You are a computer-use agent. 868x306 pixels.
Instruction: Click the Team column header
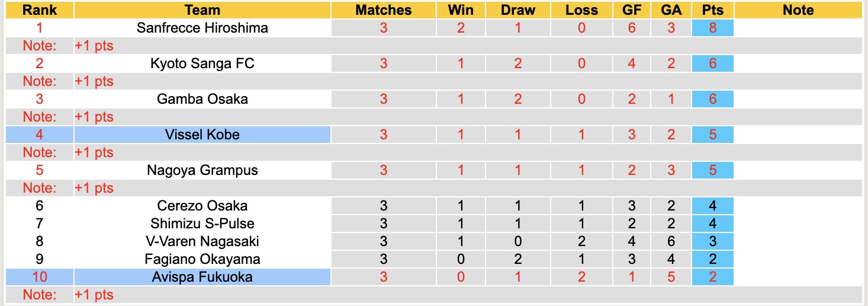pyautogui.click(x=202, y=10)
